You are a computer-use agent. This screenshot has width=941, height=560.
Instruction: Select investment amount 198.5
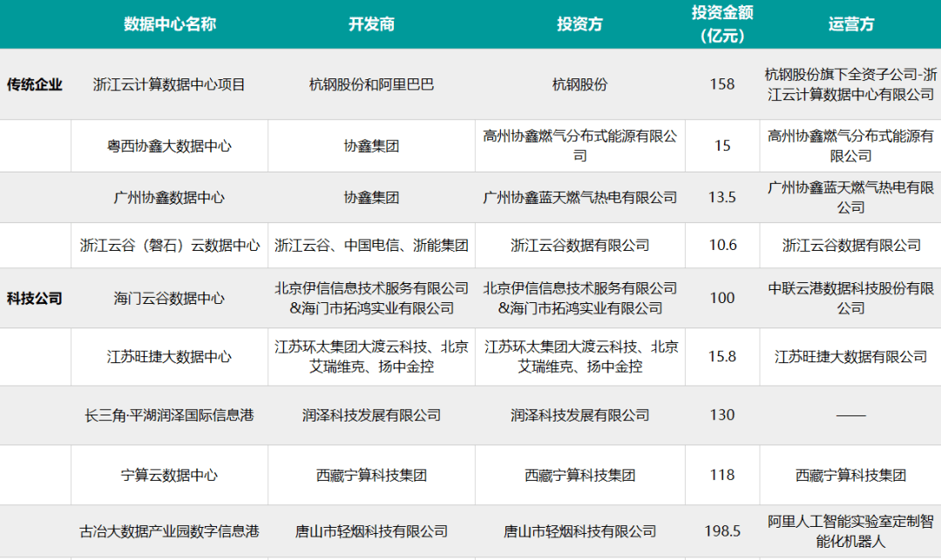722,531
